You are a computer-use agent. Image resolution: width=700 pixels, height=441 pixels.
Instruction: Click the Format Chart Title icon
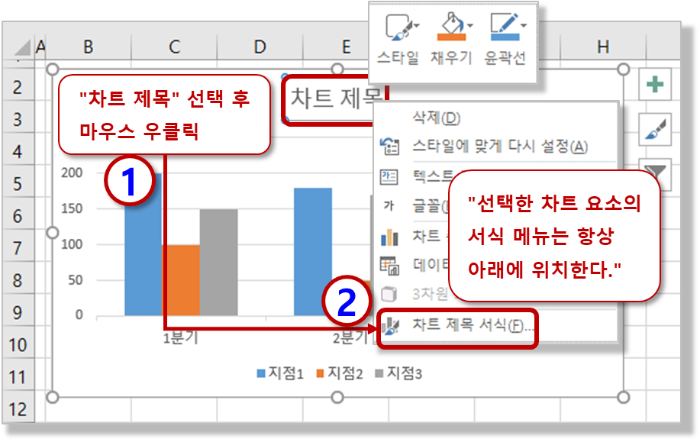(x=391, y=327)
